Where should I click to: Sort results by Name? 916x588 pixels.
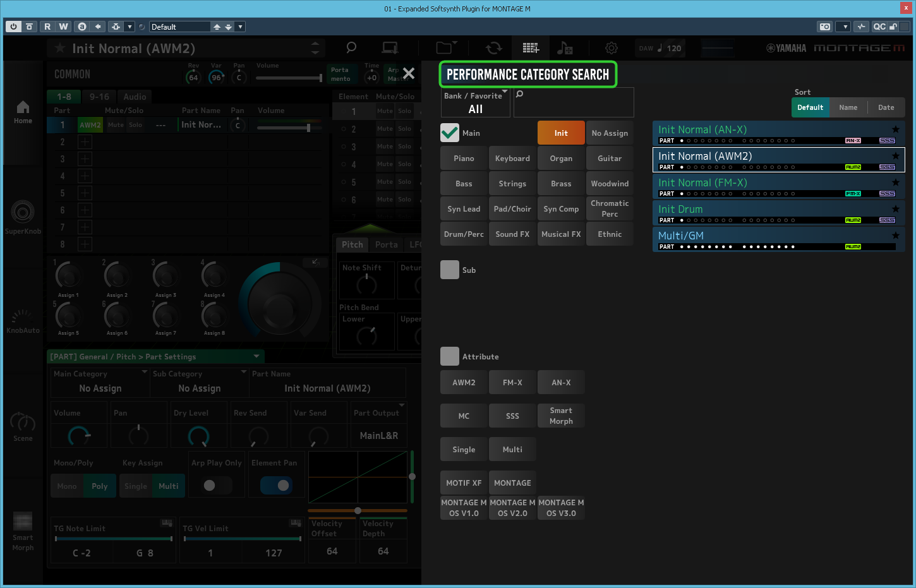click(x=848, y=107)
